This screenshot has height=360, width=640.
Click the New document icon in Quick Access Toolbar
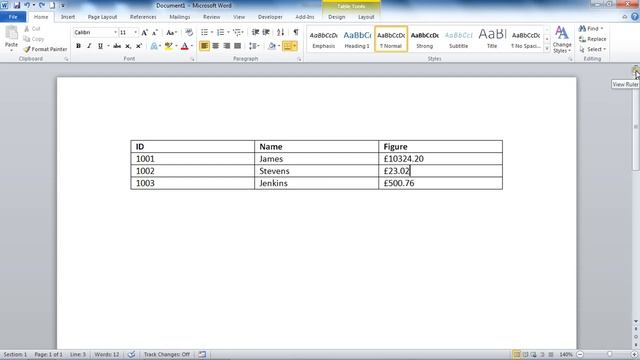pos(52,5)
